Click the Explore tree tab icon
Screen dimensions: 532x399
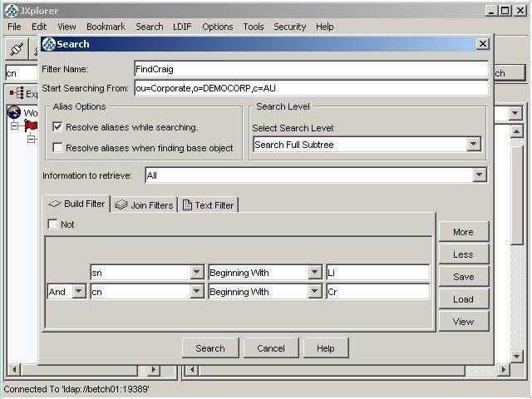[17, 93]
